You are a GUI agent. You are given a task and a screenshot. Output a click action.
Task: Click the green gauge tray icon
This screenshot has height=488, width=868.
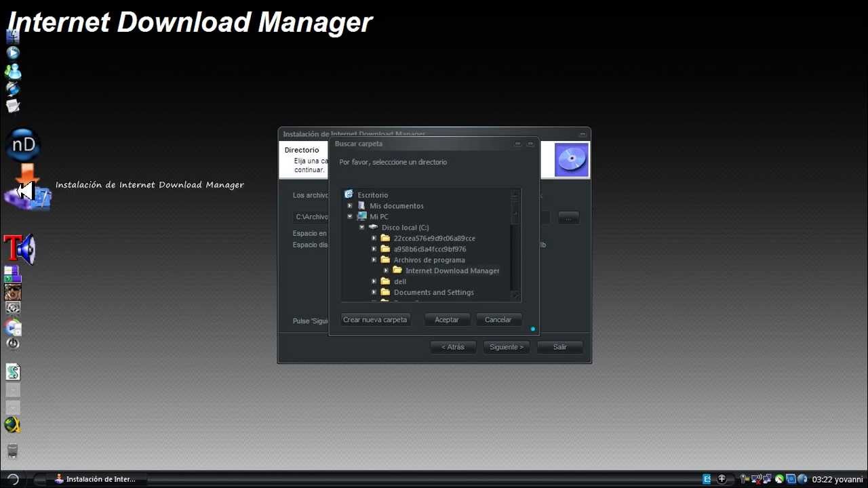coord(779,479)
